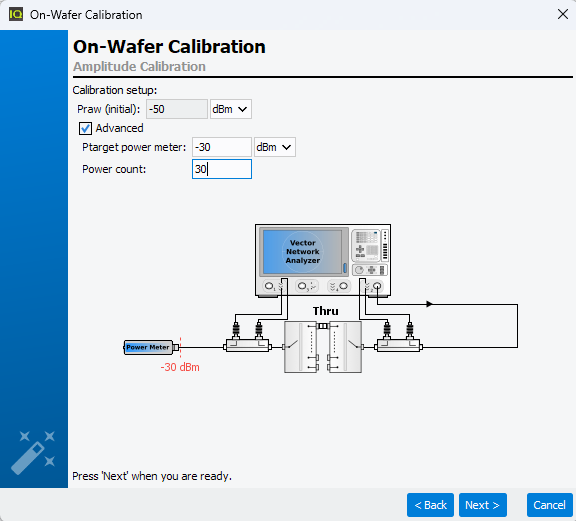
Task: Click the Power count input field
Action: (x=222, y=169)
